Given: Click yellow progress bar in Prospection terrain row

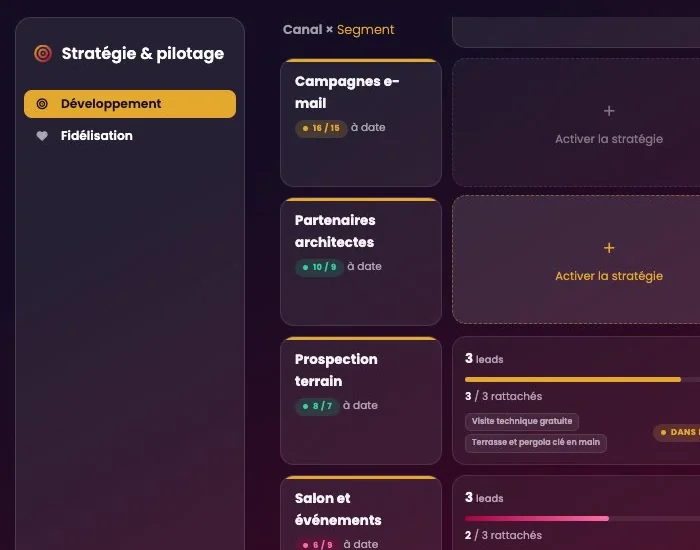Looking at the screenshot, I should point(573,379).
